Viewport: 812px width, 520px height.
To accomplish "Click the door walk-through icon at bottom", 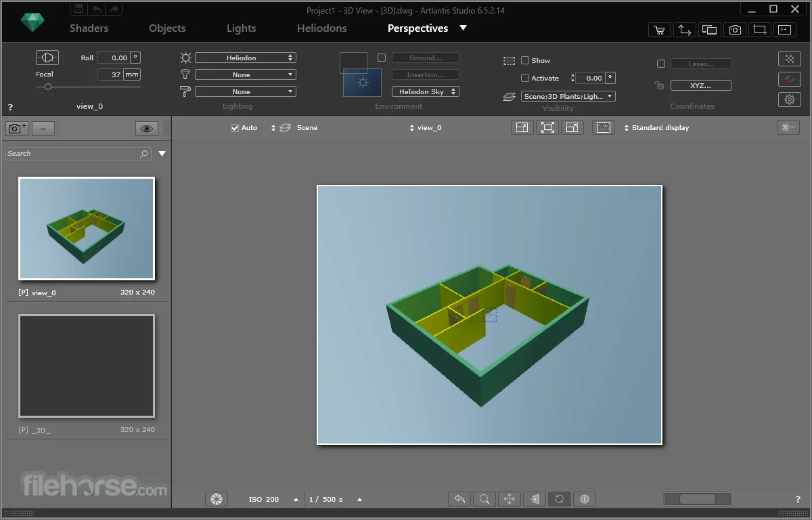I will (535, 499).
